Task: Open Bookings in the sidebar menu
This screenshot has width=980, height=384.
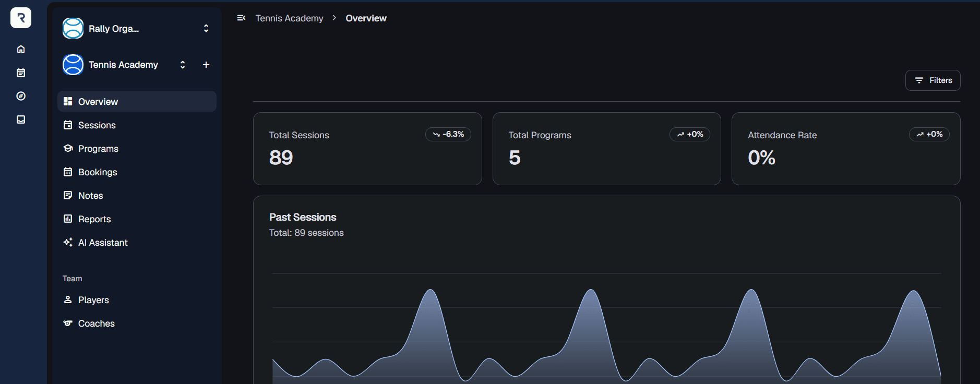Action: coord(137,172)
